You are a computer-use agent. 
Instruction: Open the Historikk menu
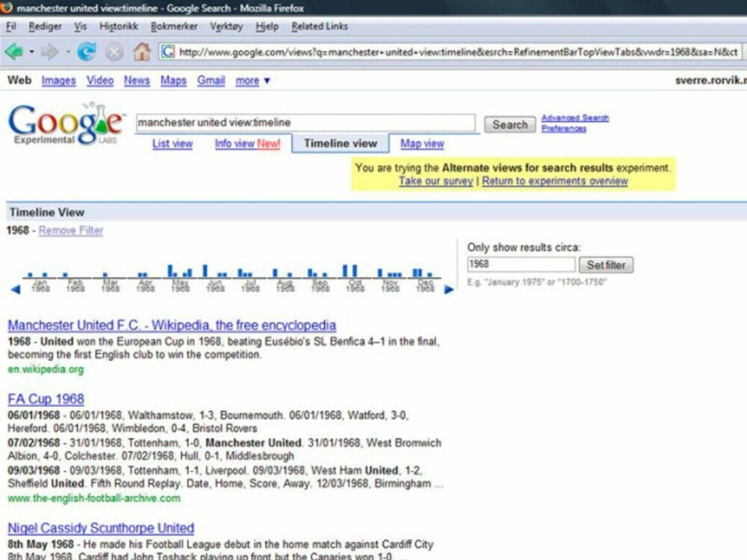coord(119,26)
